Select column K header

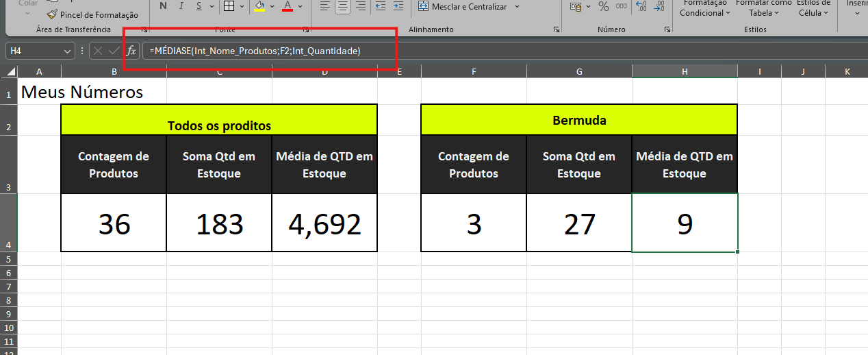[x=847, y=72]
